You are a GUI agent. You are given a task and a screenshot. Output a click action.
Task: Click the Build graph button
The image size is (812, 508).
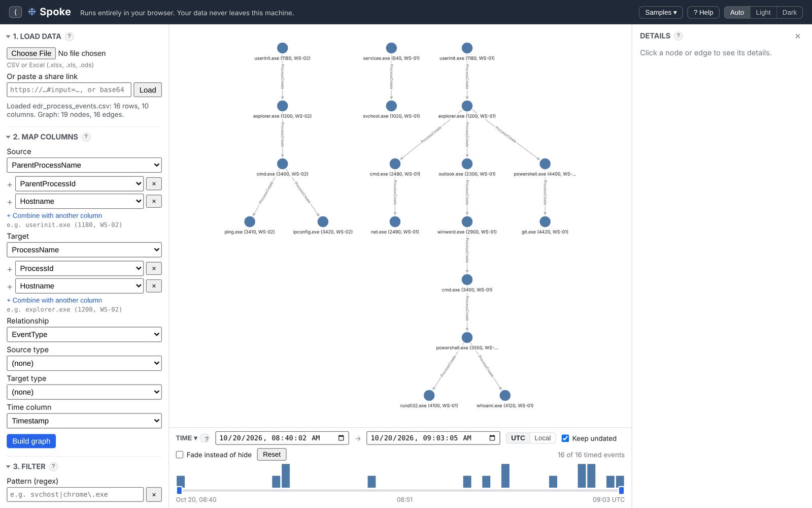(x=31, y=441)
